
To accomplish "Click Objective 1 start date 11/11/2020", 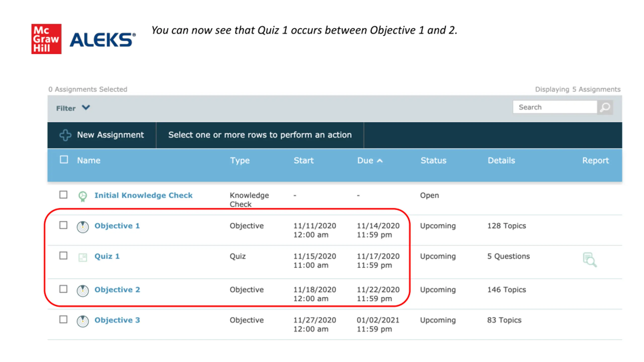I will pyautogui.click(x=314, y=226).
